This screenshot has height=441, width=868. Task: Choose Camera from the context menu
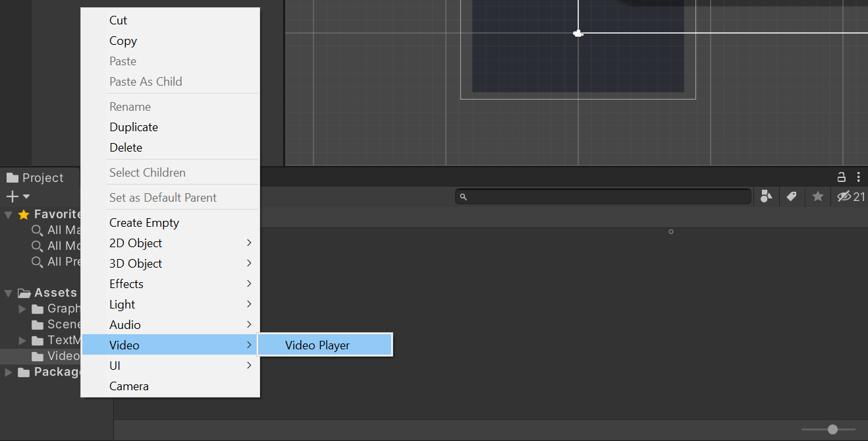(170, 386)
